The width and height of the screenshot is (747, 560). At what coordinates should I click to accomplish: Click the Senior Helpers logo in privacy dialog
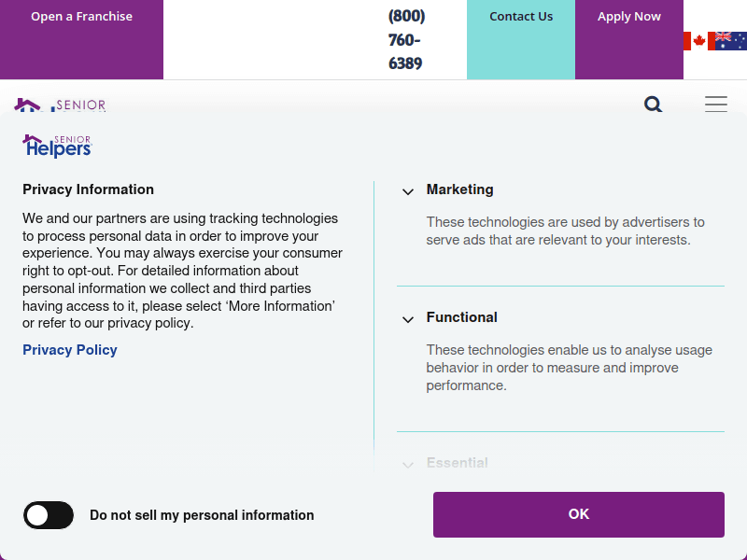click(x=57, y=146)
